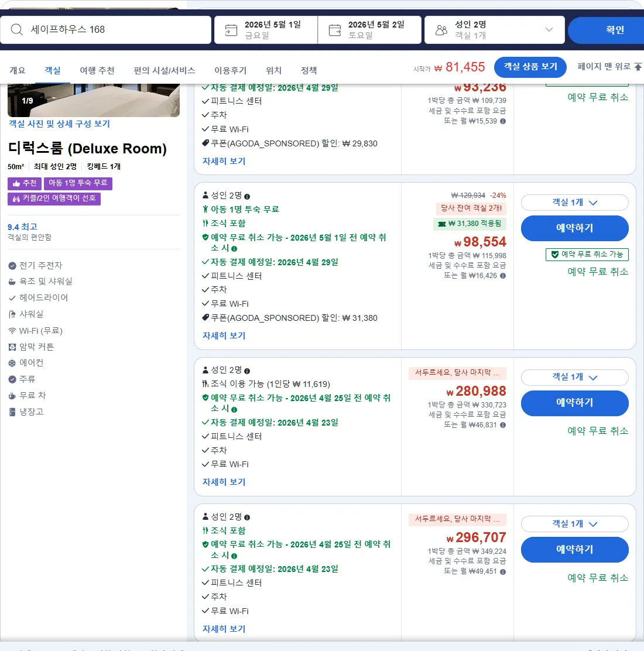The width and height of the screenshot is (644, 651).
Task: Click info icon beside ₩15,539 monthly price
Action: coord(503,121)
